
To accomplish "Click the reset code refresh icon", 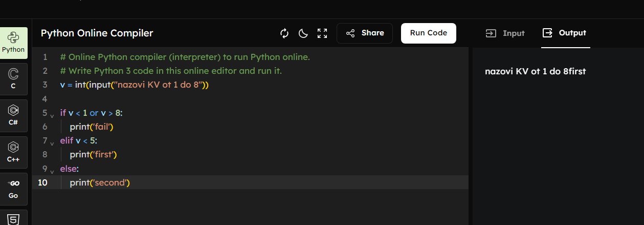I will point(284,33).
